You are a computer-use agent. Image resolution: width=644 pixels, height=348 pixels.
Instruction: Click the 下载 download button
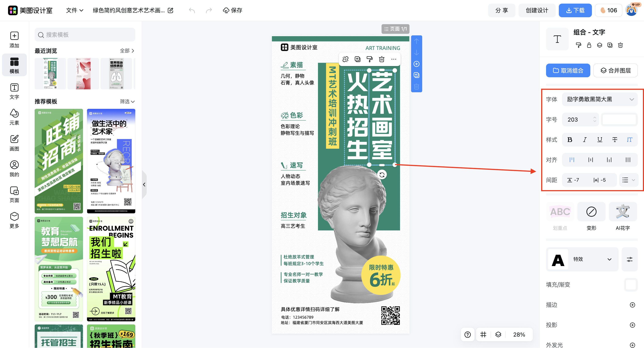[575, 10]
